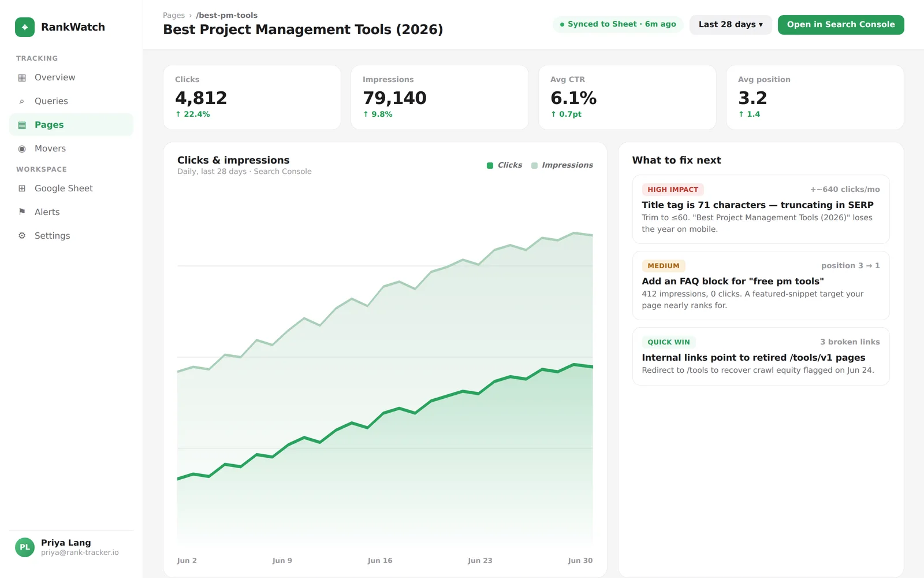The image size is (924, 578).
Task: Click the Movers circle icon
Action: [x=22, y=149]
